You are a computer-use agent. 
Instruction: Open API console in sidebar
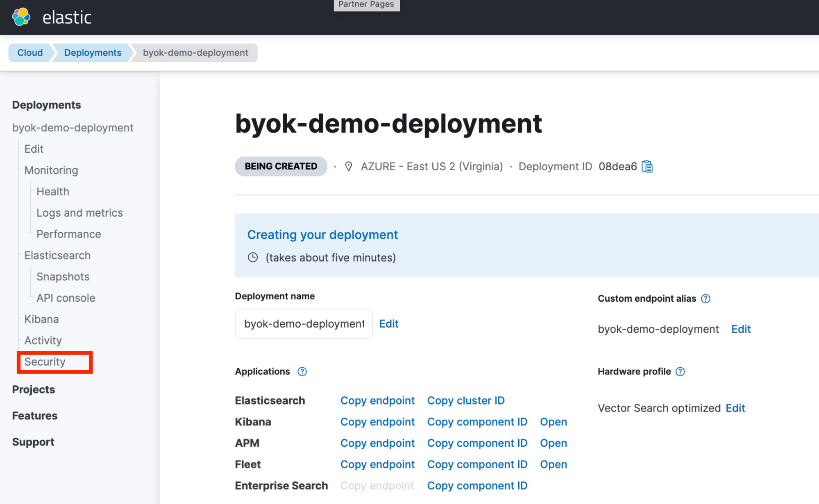[66, 298]
